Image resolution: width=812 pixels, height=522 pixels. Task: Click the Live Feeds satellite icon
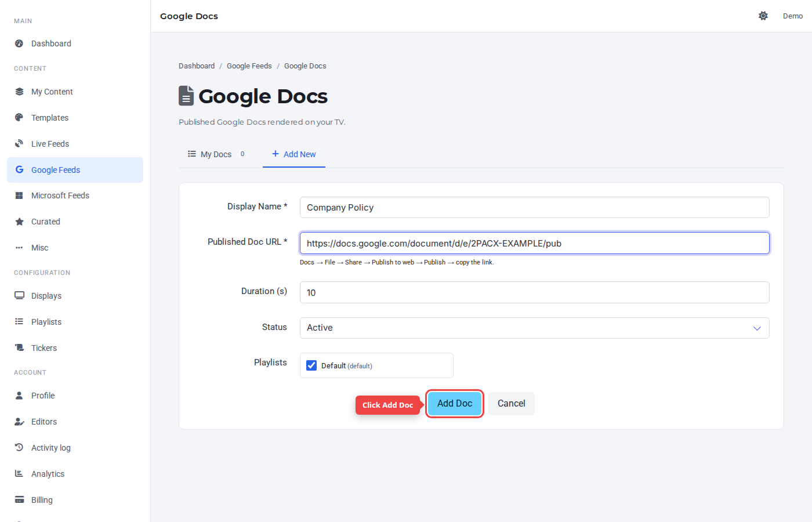click(19, 144)
